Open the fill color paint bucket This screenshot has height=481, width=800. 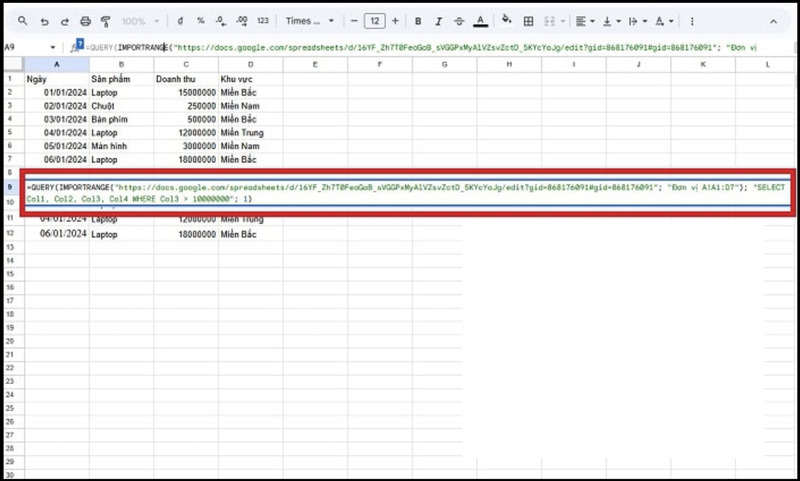[x=506, y=20]
